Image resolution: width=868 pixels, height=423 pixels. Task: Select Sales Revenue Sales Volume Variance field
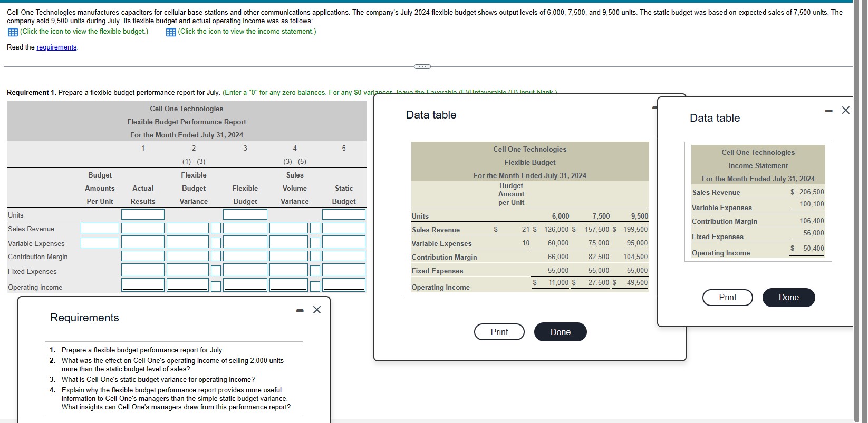click(x=288, y=228)
